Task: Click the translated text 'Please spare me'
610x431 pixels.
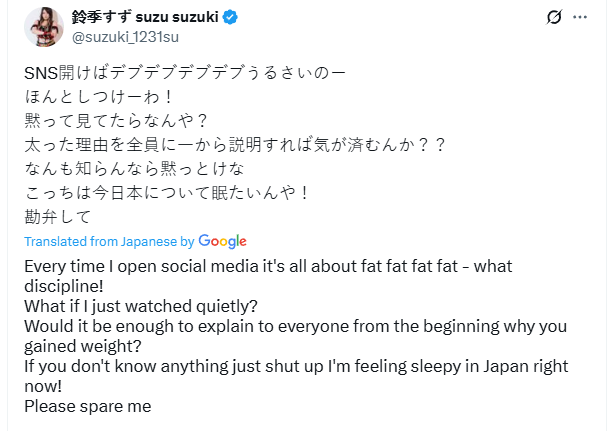Action: (87, 406)
